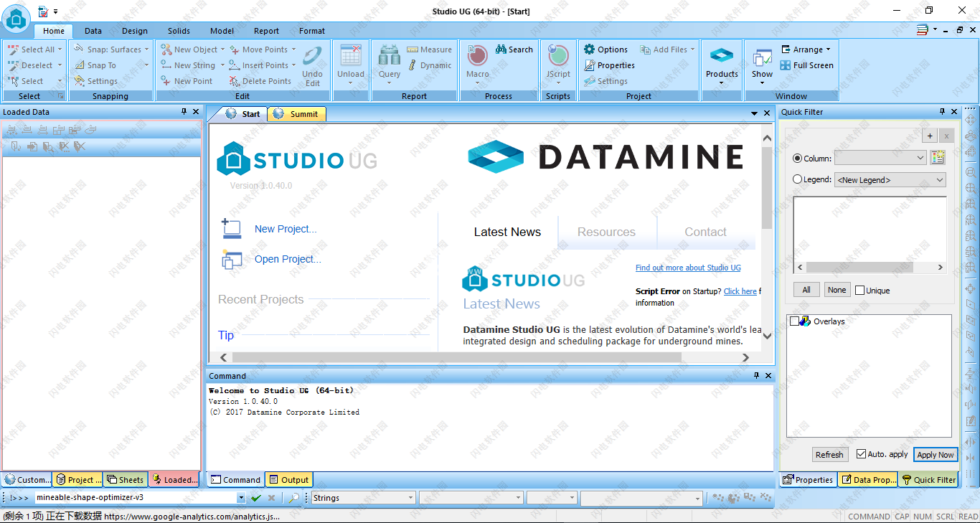Switch to the Data ribbon tab
This screenshot has width=980, height=523.
(x=93, y=31)
